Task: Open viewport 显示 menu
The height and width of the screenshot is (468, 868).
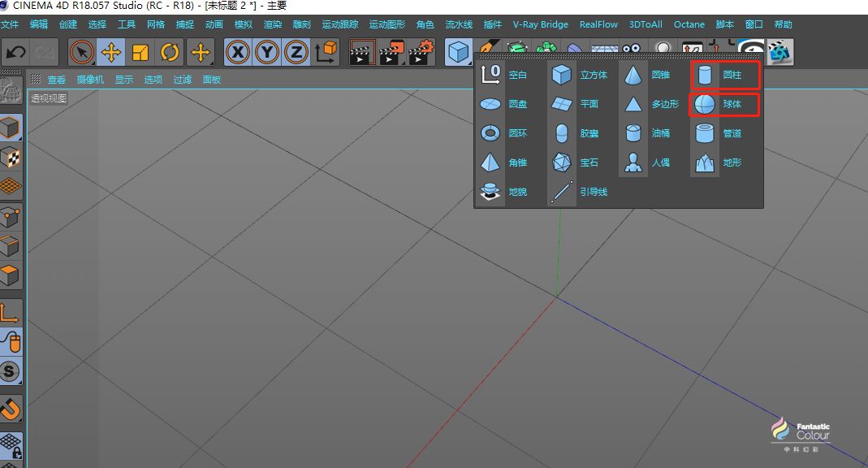Action: (124, 80)
